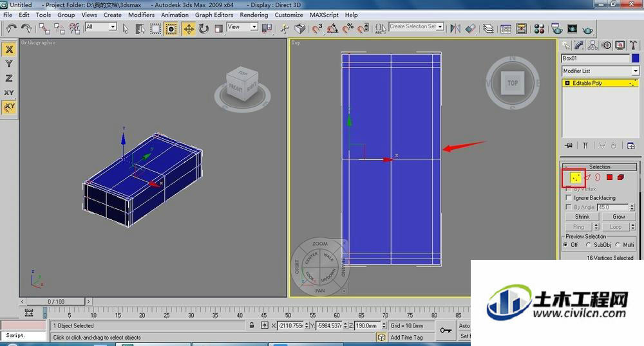Restrict to the Y axis constraint

(x=9, y=64)
